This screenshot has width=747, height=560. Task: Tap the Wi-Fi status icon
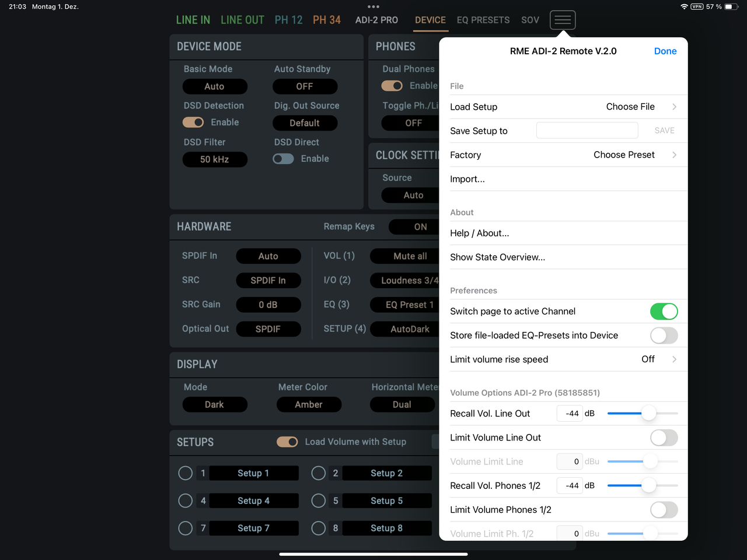(684, 6)
